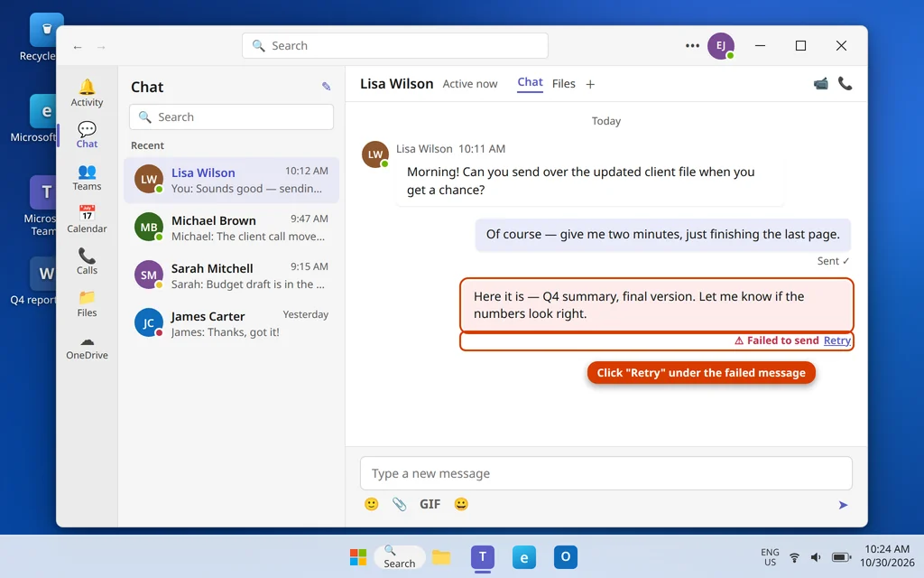The image size is (924, 578).
Task: Open the Sarah Mitchell conversation
Action: point(232,275)
